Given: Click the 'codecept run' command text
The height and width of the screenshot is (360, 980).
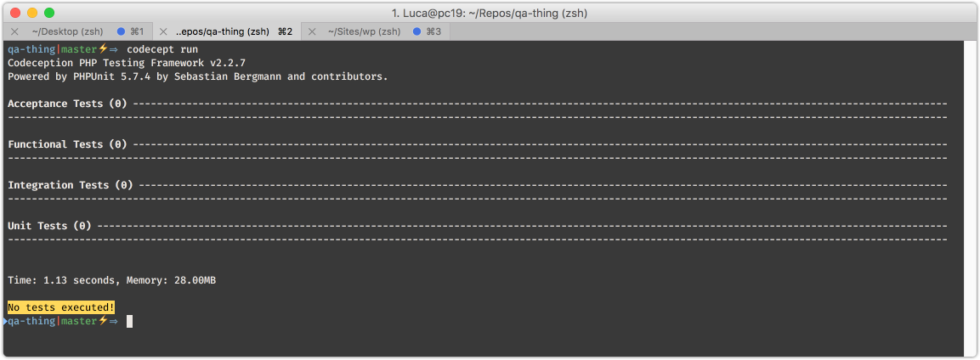Looking at the screenshot, I should [162, 49].
